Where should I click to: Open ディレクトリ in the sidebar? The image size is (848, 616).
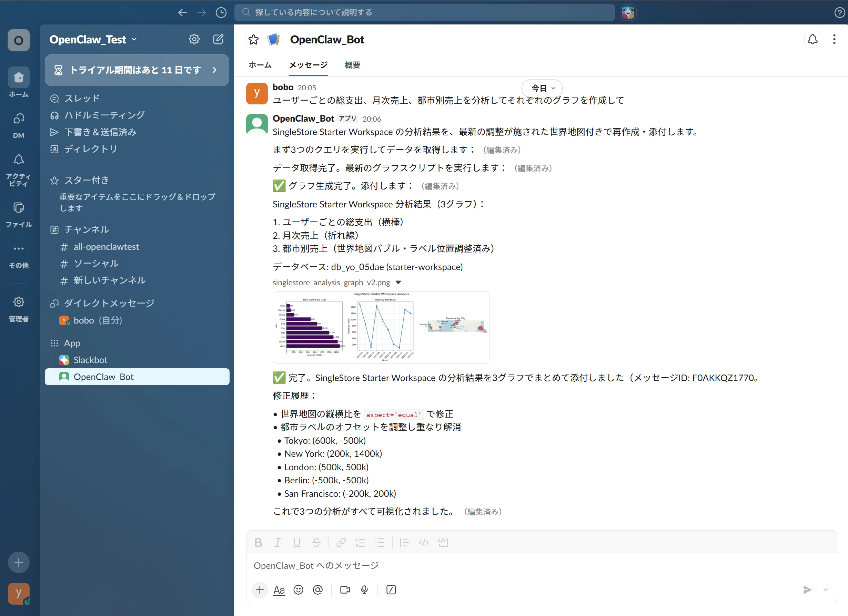pyautogui.click(x=137, y=149)
